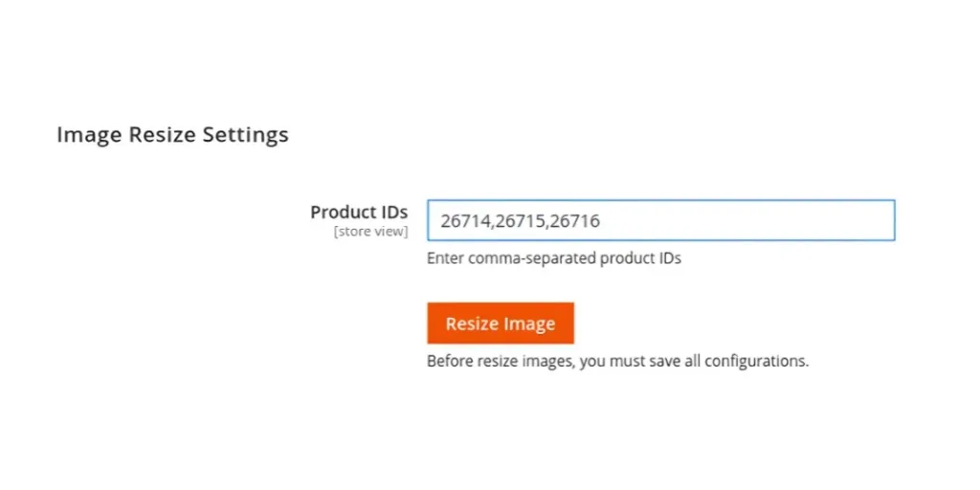
Task: Click the [store view] scope label
Action: pyautogui.click(x=370, y=232)
